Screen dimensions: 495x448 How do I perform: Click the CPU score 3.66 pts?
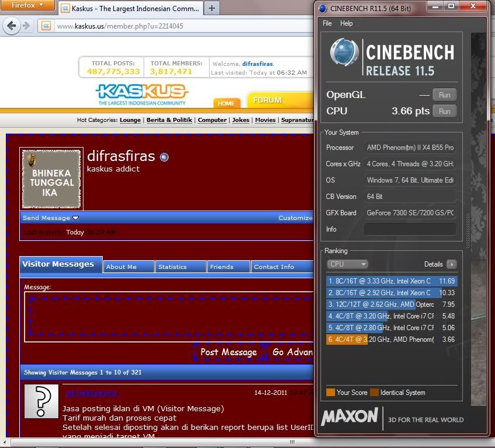411,111
